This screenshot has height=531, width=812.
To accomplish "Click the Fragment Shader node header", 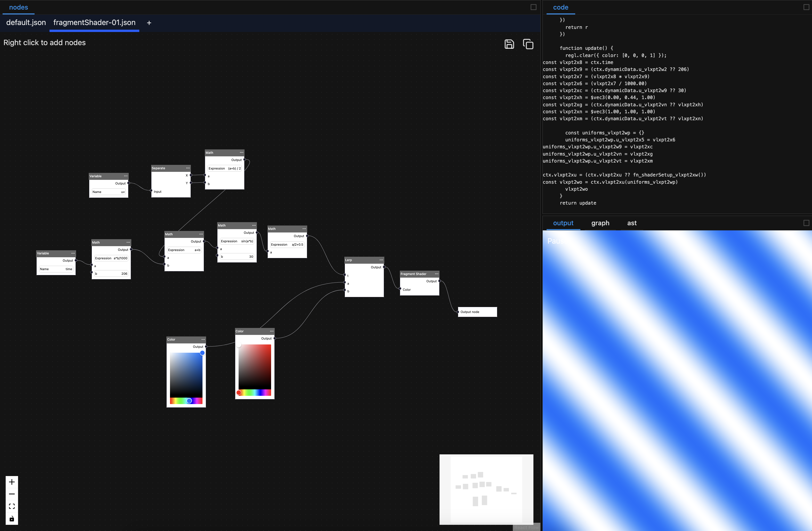I will 419,274.
